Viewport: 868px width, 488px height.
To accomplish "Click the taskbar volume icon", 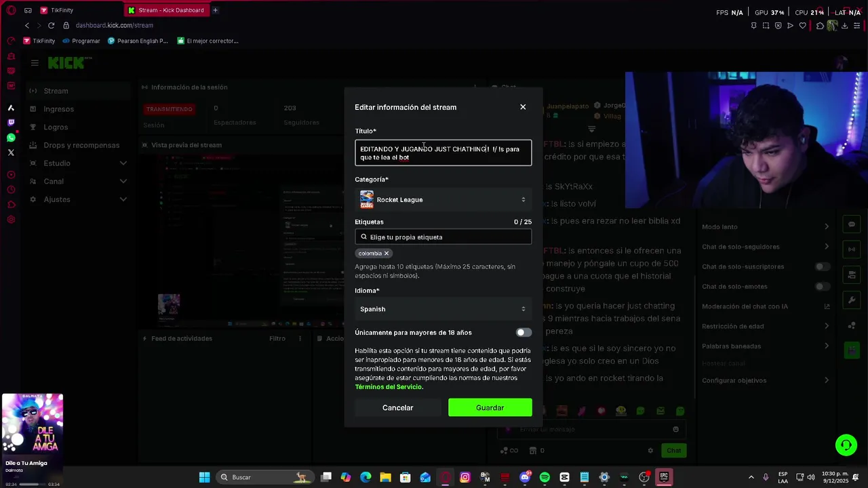I will point(811,477).
